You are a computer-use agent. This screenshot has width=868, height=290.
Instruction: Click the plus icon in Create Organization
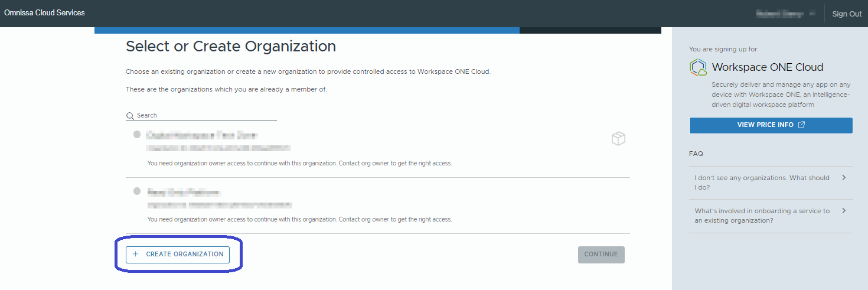(135, 254)
